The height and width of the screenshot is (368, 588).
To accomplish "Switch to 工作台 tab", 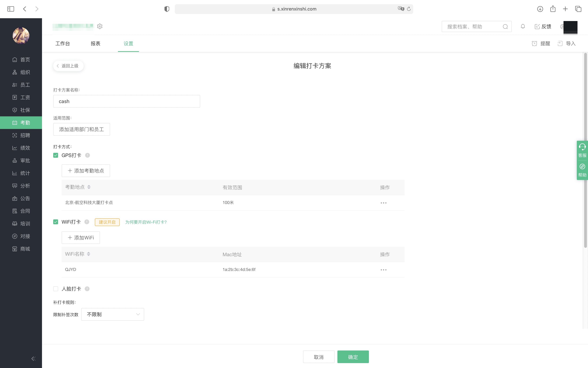I will (x=63, y=44).
